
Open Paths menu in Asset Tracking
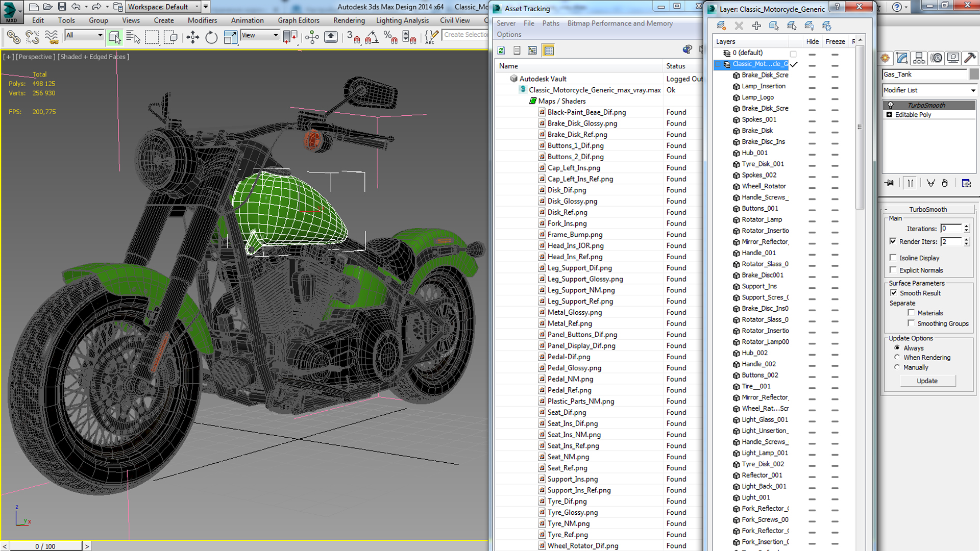click(551, 23)
